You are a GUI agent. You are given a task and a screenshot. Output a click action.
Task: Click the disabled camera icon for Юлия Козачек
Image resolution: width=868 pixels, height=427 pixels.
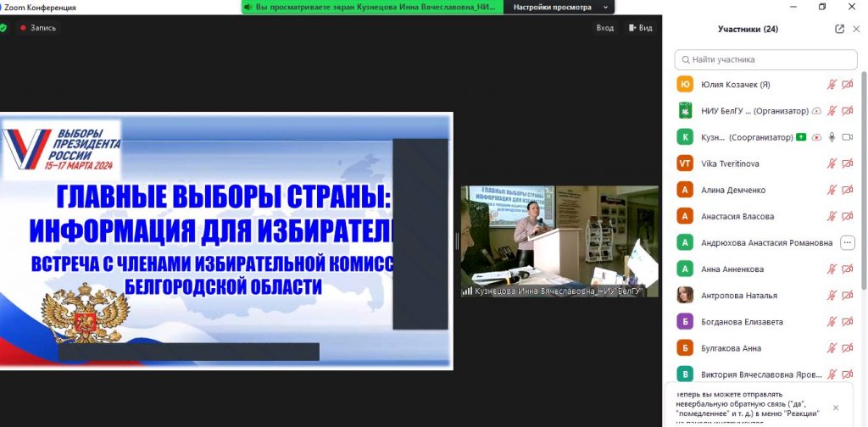pos(847,85)
